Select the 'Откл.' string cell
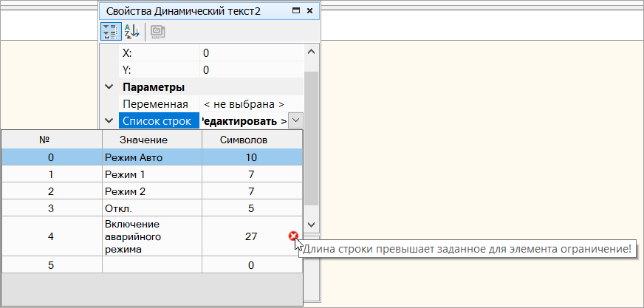The width and height of the screenshot is (644, 308). click(x=151, y=208)
